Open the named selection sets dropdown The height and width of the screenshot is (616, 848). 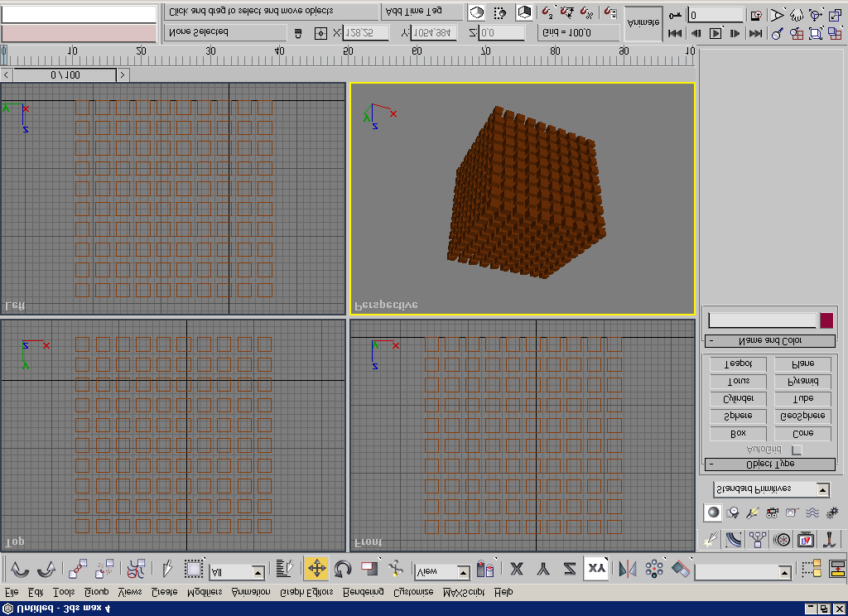[744, 571]
